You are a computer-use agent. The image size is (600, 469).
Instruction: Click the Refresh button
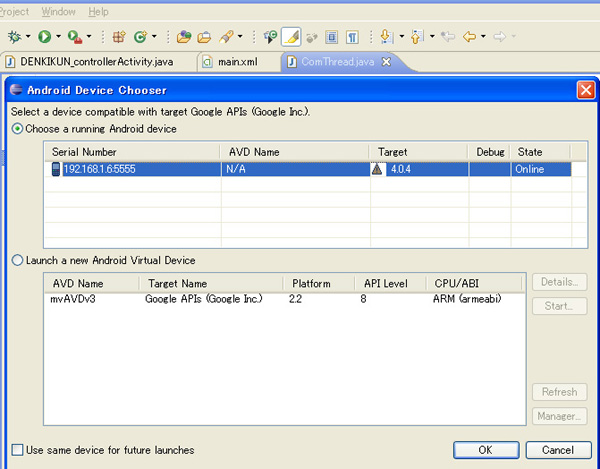point(559,392)
